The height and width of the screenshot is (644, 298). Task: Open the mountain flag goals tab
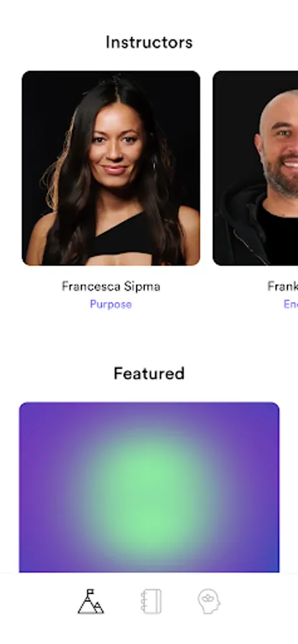(91, 601)
